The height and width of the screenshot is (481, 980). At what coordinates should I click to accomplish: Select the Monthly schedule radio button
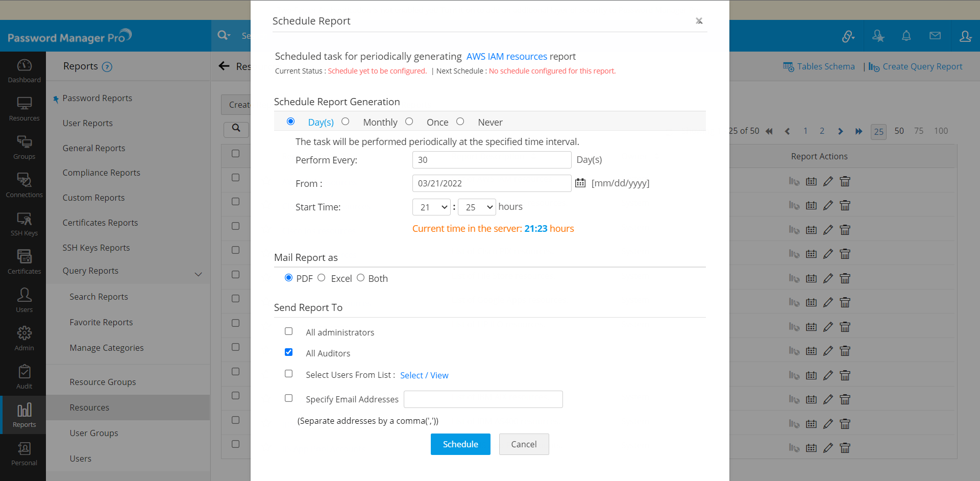[x=346, y=122]
